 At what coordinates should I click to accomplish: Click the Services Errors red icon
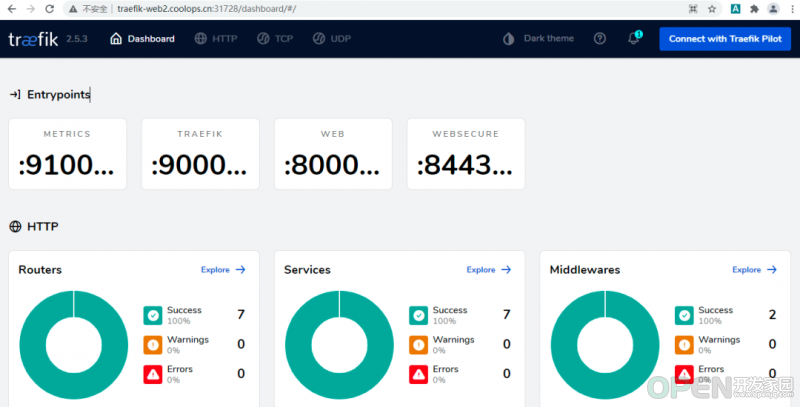[418, 374]
